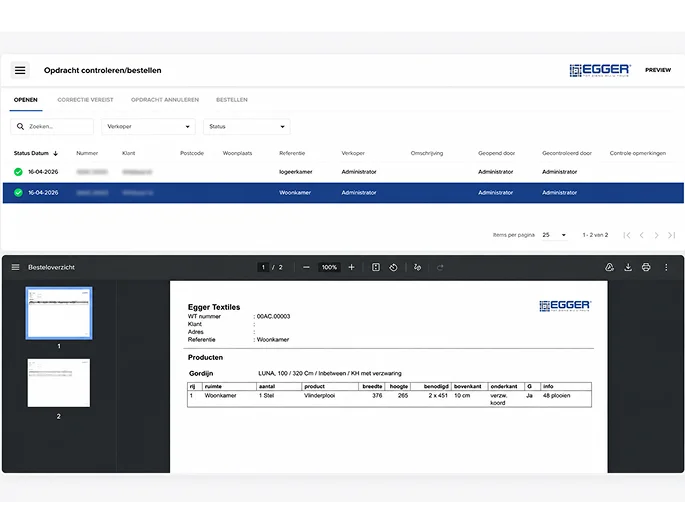Zoom out the PDF with minus icon
686x514 pixels.
coord(306,267)
